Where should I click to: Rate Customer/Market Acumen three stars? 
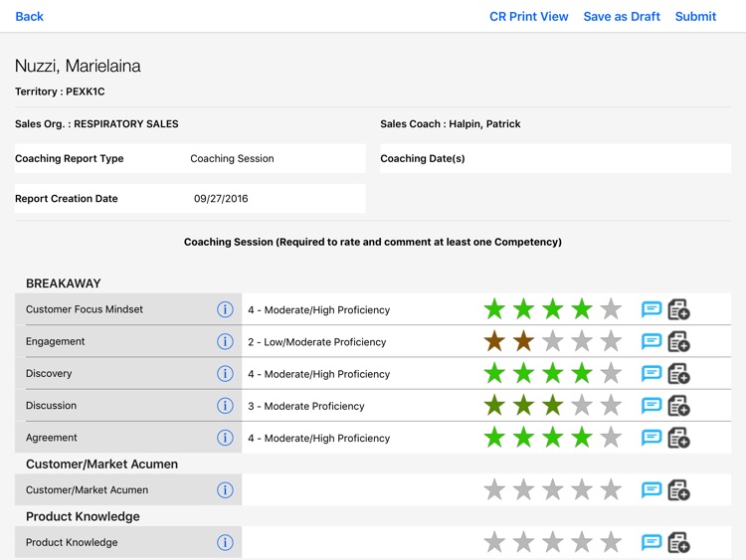click(553, 489)
